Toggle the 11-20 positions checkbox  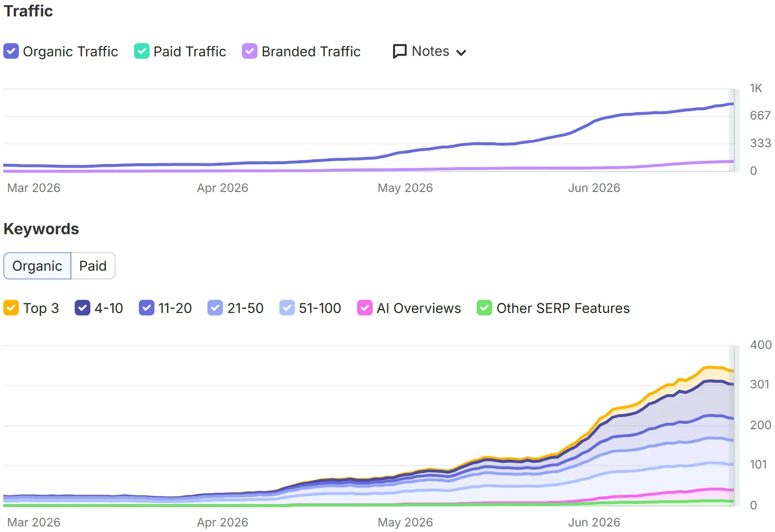[147, 308]
